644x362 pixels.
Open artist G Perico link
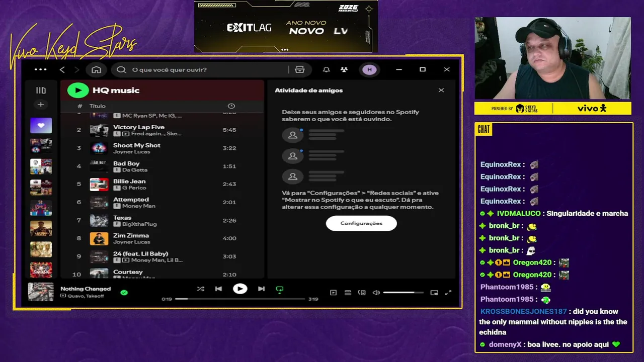coord(134,188)
